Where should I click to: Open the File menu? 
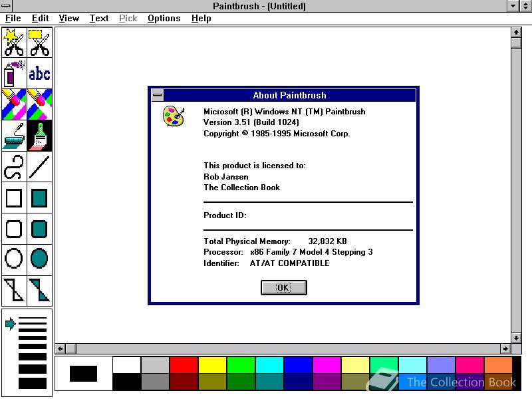13,19
